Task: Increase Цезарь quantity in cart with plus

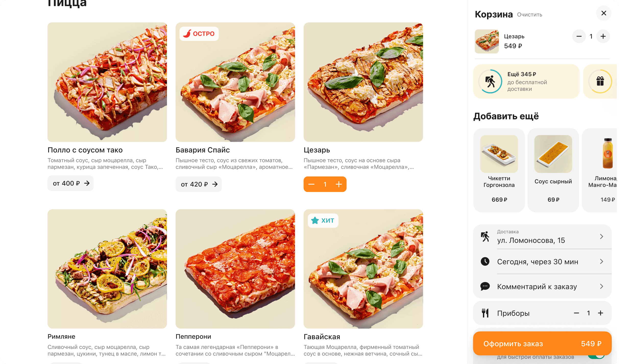Action: (x=603, y=37)
